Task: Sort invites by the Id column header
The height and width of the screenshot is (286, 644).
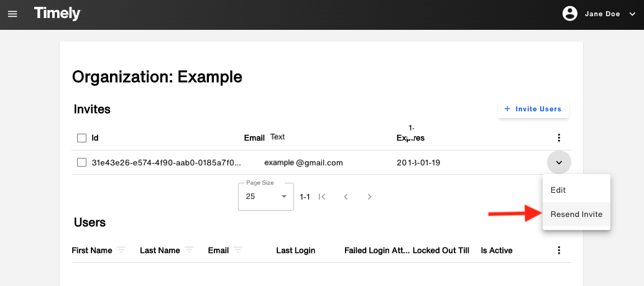Action: tap(95, 138)
